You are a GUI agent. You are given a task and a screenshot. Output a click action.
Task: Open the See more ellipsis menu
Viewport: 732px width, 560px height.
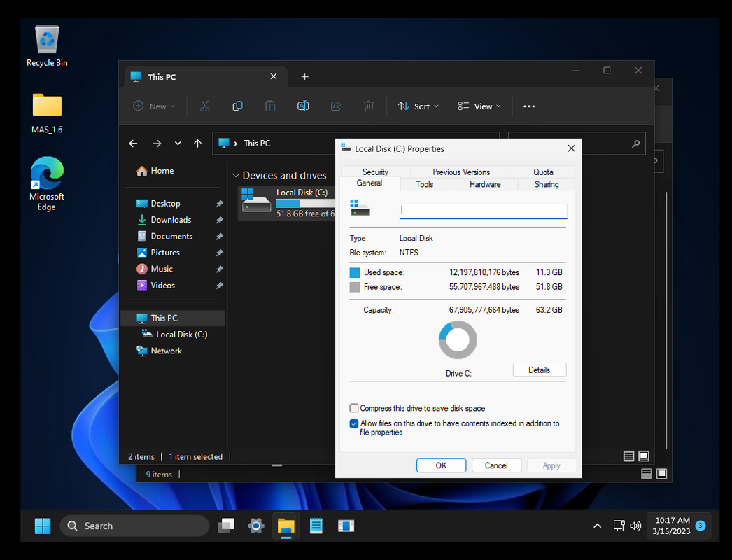529,106
